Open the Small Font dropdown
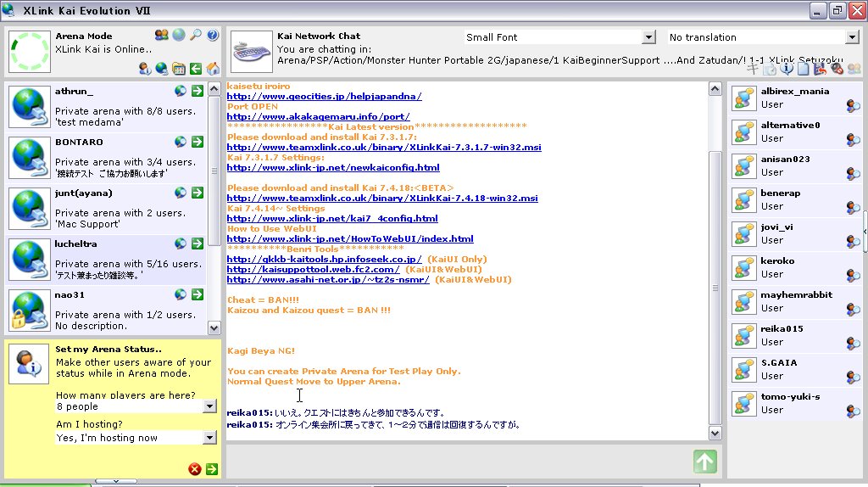The image size is (868, 487). pyautogui.click(x=648, y=37)
